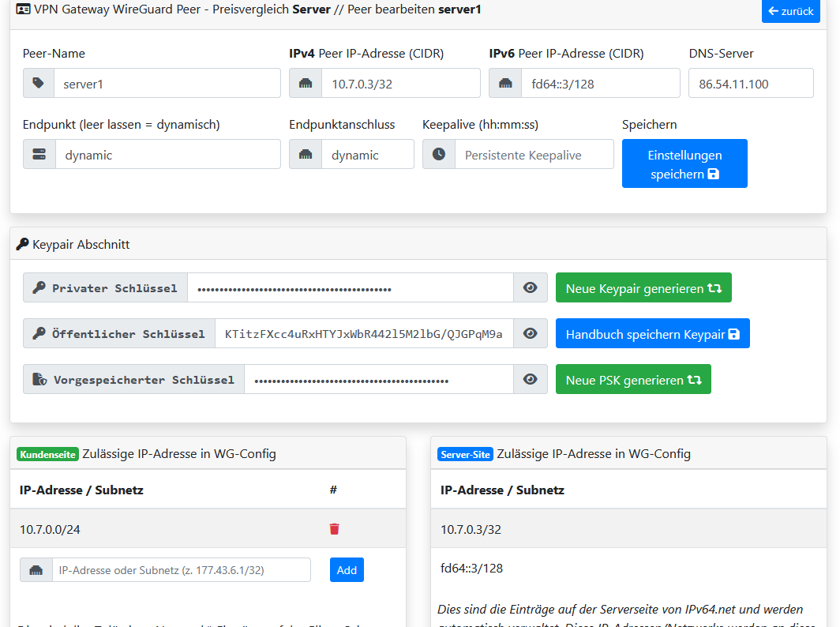Click the ethernet icon beside IPv4 address
Screen dimensions: 840x627
pyautogui.click(x=306, y=83)
